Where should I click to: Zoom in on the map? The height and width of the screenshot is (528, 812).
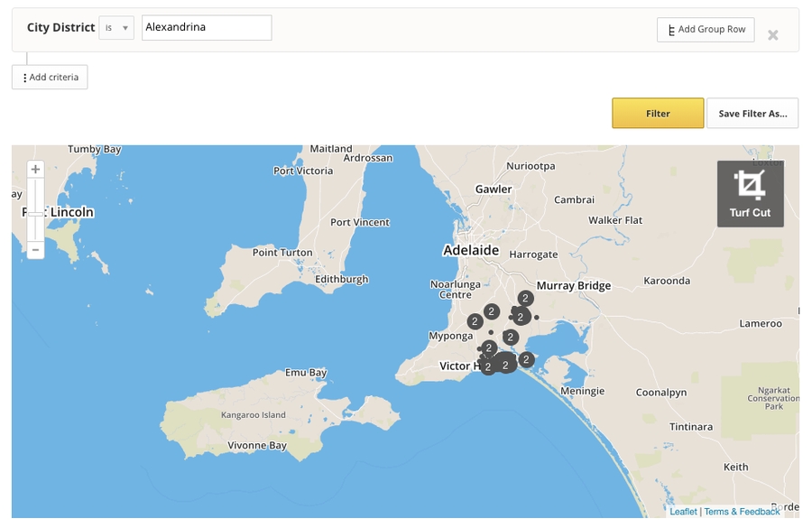click(35, 170)
